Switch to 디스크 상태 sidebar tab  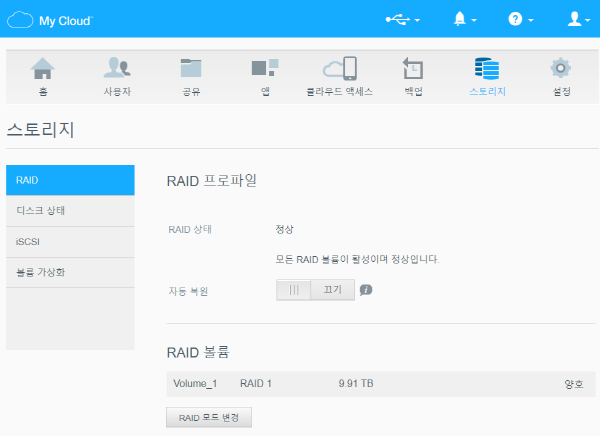point(70,211)
